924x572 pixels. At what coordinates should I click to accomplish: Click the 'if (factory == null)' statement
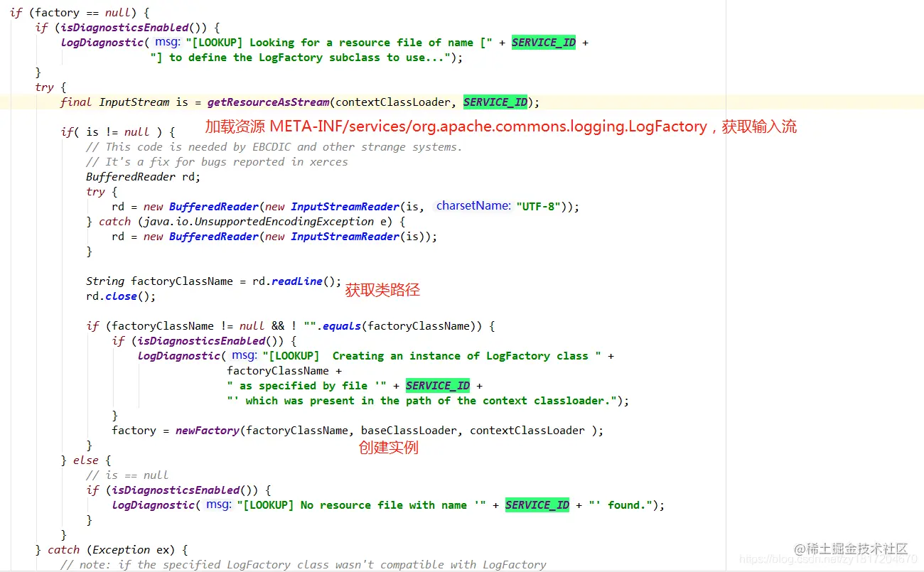pos(76,13)
